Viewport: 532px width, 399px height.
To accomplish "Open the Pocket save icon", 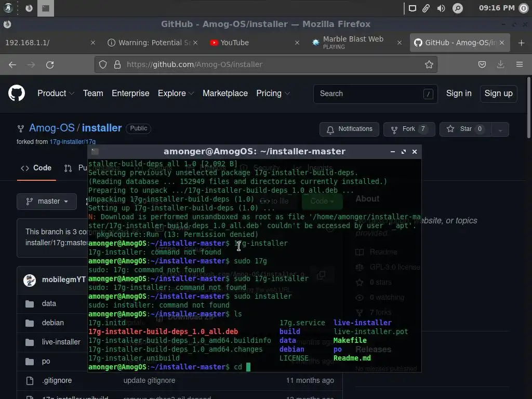I will [482, 64].
